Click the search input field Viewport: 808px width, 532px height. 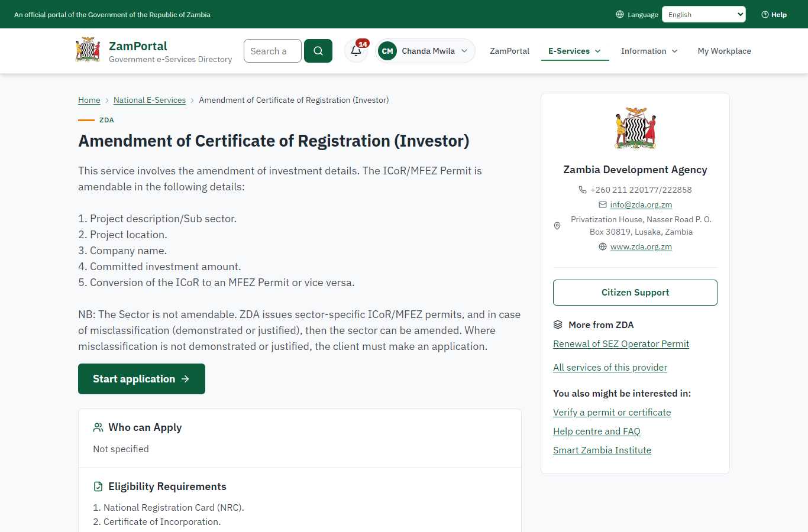(273, 51)
